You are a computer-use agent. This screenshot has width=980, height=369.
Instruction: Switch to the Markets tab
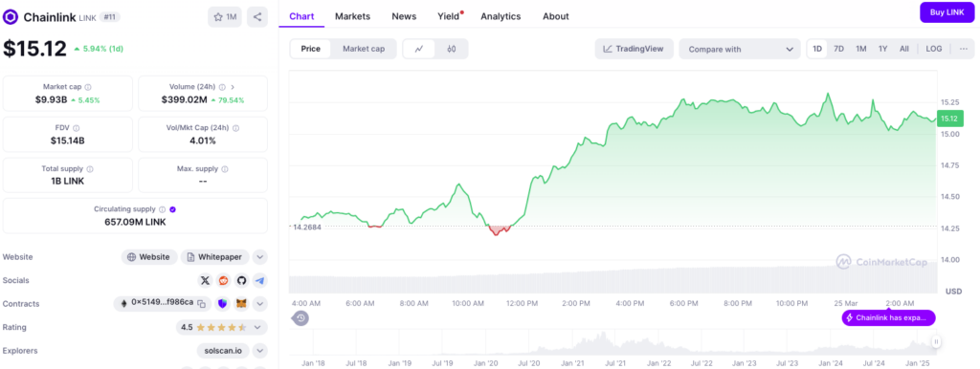[x=352, y=16]
